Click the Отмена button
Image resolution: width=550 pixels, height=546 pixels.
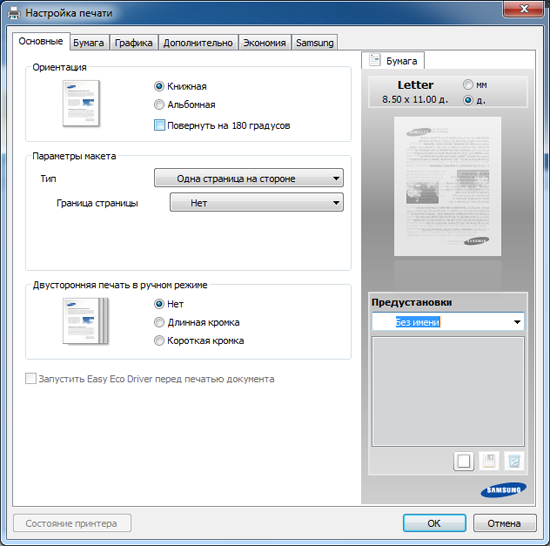[x=504, y=523]
